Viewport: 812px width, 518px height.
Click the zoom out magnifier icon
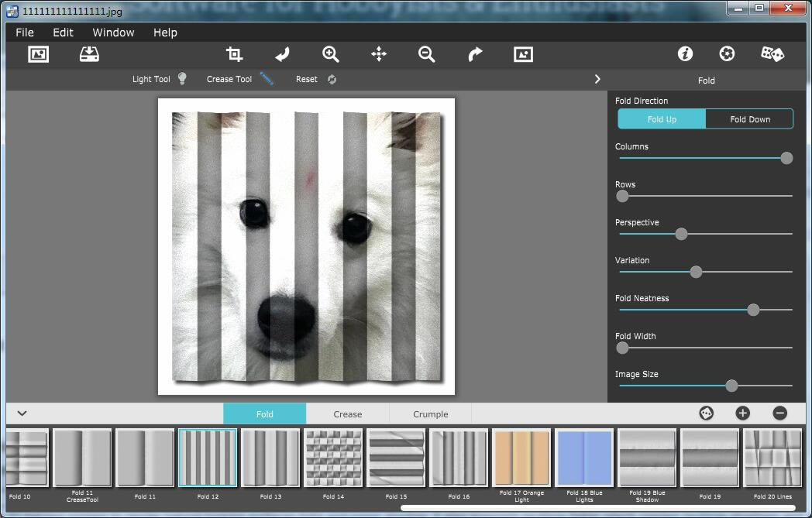point(426,54)
